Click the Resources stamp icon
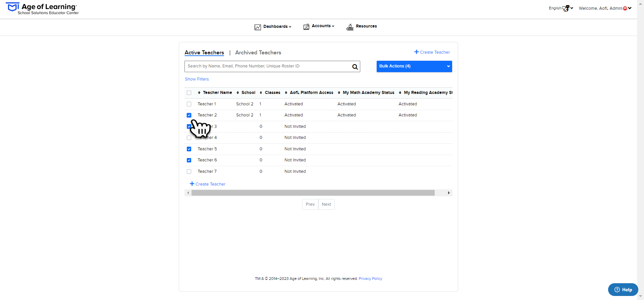This screenshot has height=300, width=644. [x=350, y=27]
